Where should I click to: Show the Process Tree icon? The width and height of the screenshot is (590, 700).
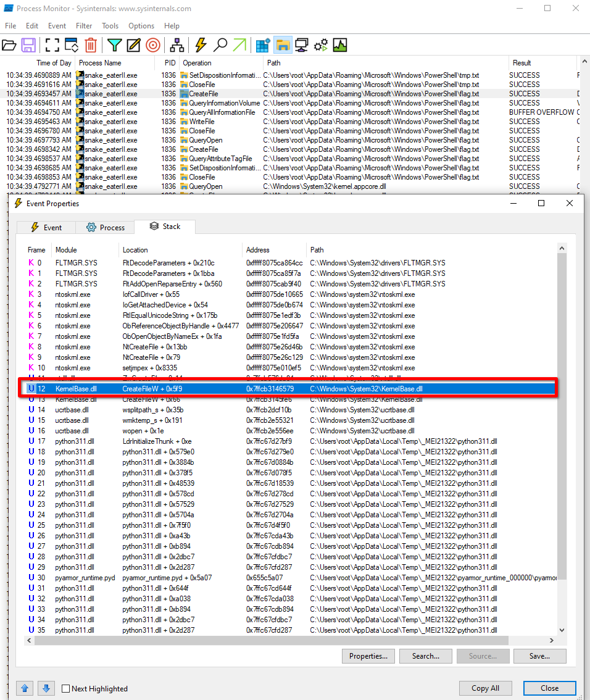click(177, 45)
